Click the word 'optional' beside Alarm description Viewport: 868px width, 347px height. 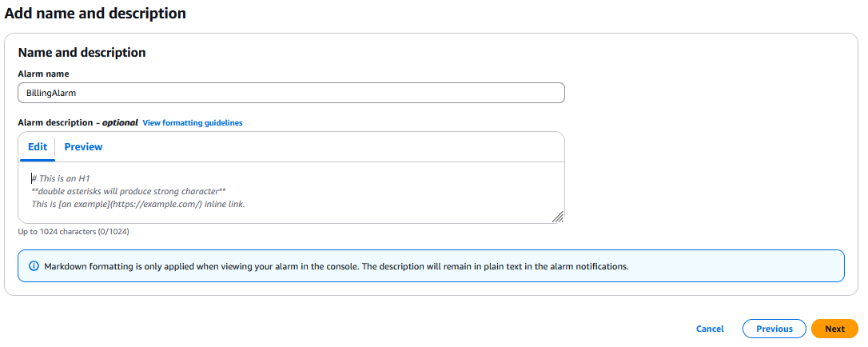coord(120,123)
